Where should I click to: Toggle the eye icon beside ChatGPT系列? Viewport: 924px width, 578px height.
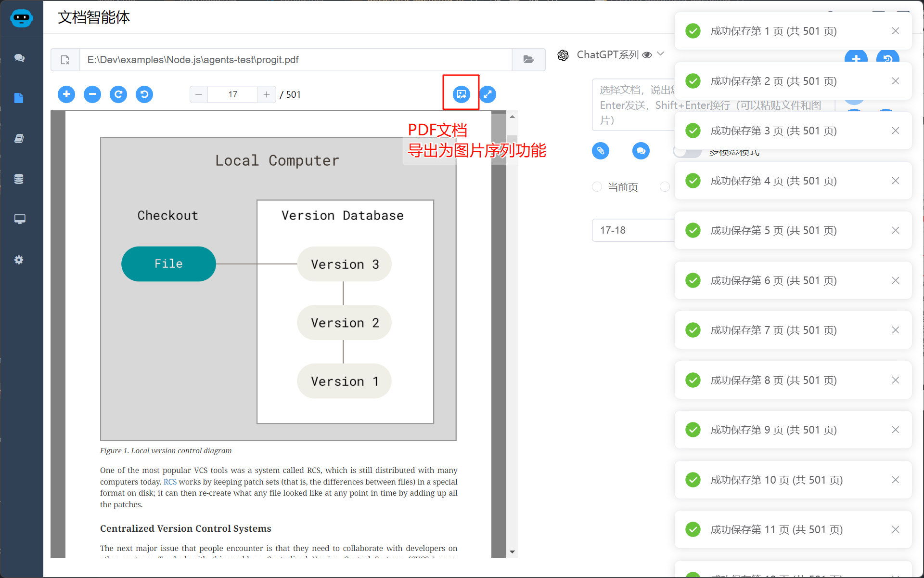coord(647,55)
